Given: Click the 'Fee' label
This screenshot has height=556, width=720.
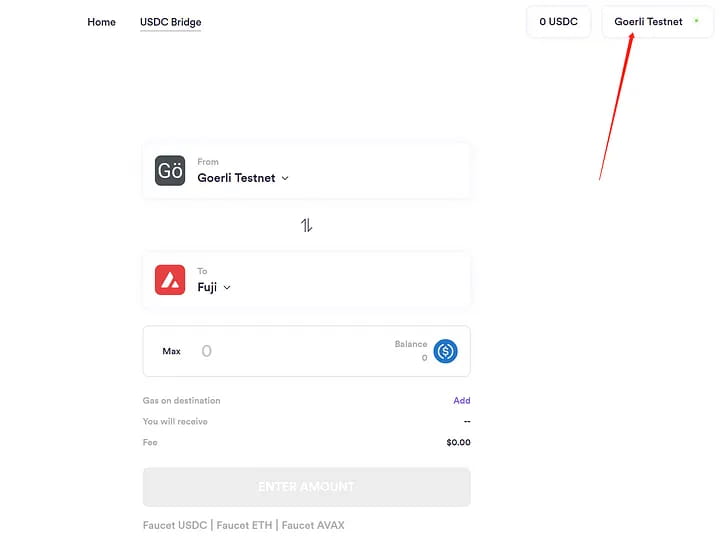Looking at the screenshot, I should pos(150,442).
